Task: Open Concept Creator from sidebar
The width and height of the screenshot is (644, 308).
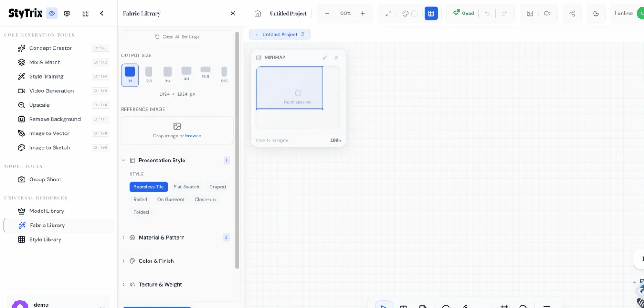Action: pyautogui.click(x=50, y=48)
